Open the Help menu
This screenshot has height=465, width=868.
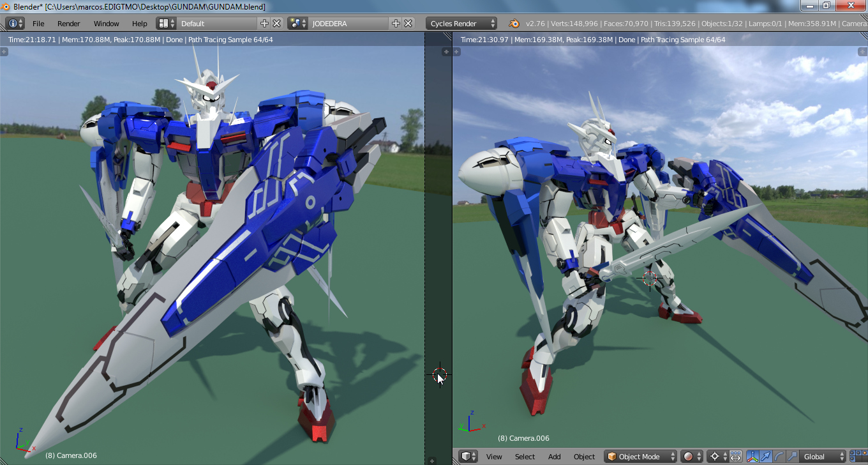point(140,24)
